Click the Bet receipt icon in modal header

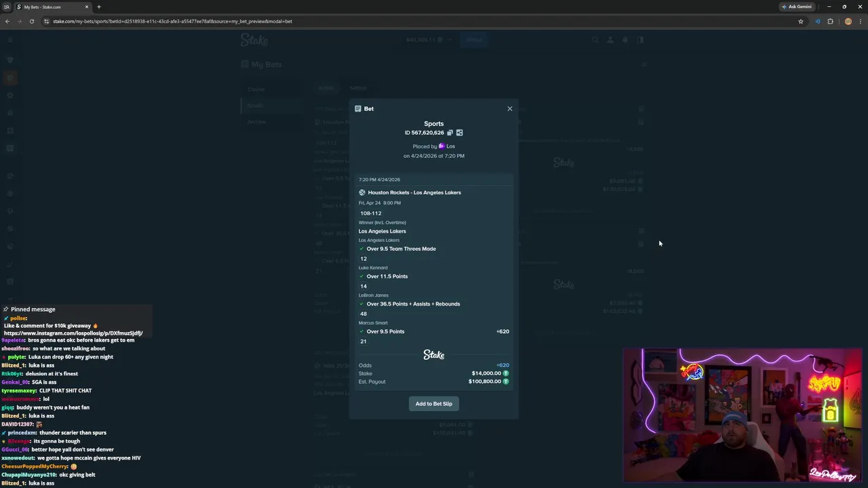pyautogui.click(x=358, y=108)
